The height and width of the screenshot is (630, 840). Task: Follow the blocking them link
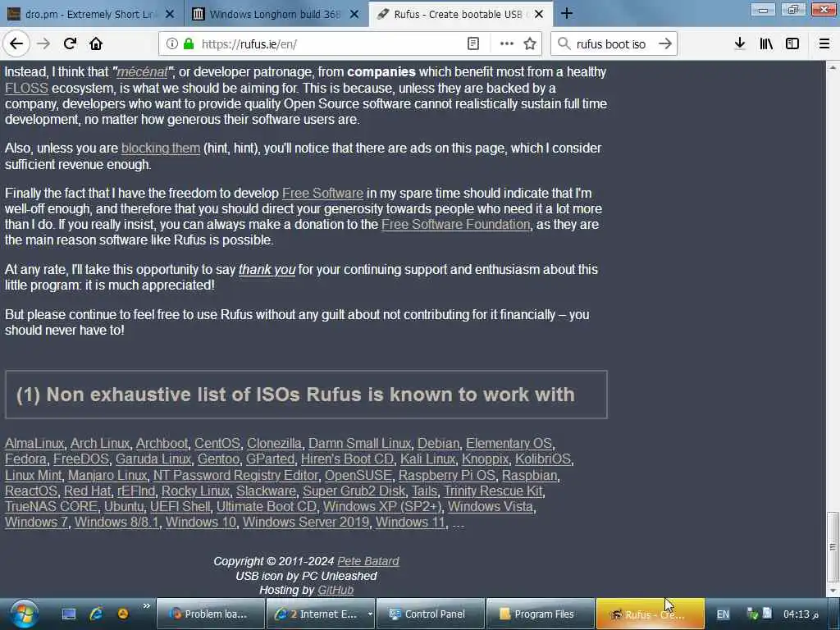161,148
